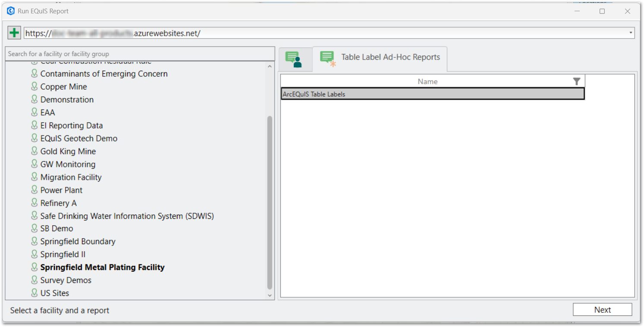The width and height of the screenshot is (644, 327).
Task: Click the Next button
Action: click(602, 310)
